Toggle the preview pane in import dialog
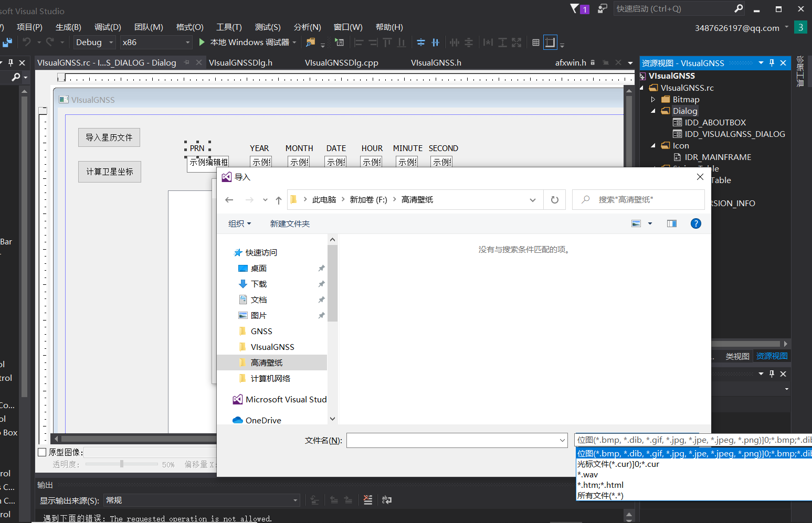 click(672, 223)
